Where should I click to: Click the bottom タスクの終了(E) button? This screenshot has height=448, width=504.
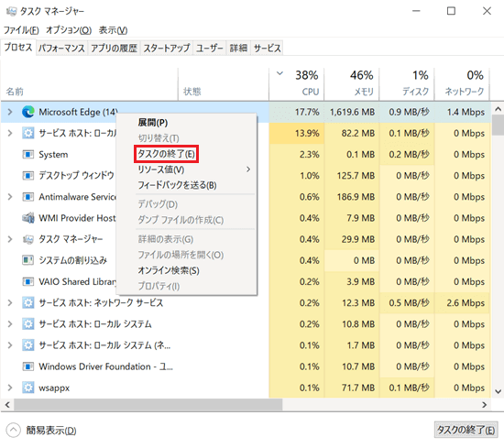pos(466,430)
